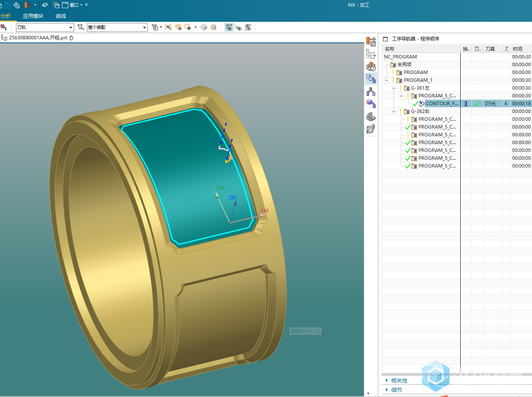Open the arrow beside the delete tool path icon
This screenshot has height=397, width=532.
[x=35, y=5]
